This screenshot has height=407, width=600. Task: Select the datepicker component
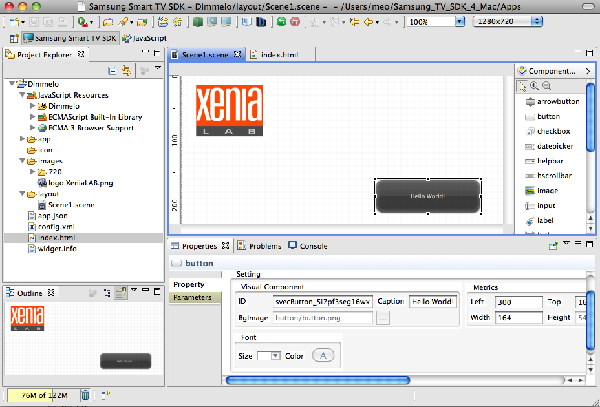point(549,147)
